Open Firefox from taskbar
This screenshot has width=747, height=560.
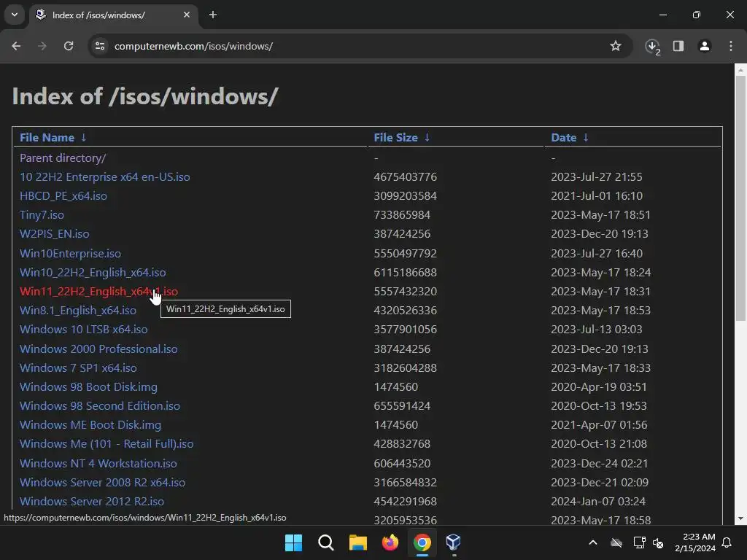point(390,542)
